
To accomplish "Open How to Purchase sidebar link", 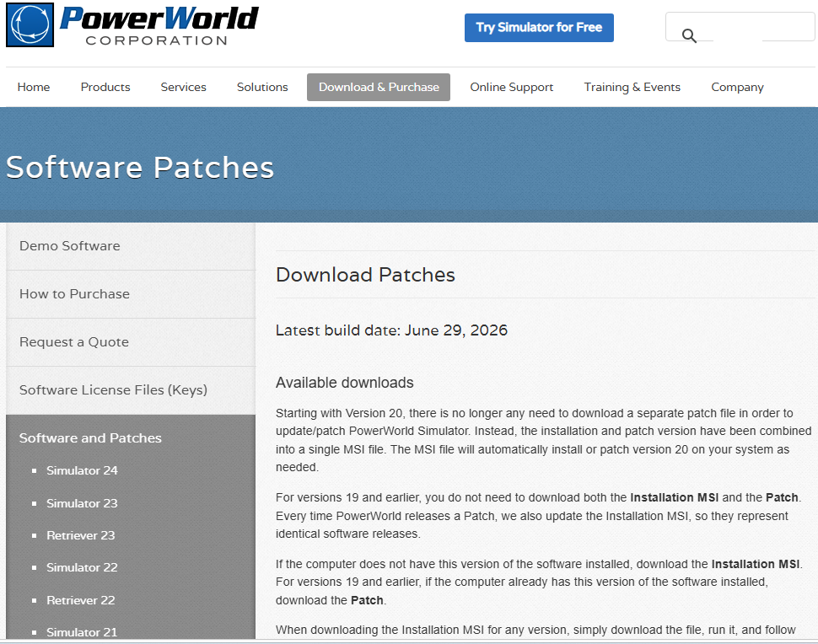I will pyautogui.click(x=131, y=294).
